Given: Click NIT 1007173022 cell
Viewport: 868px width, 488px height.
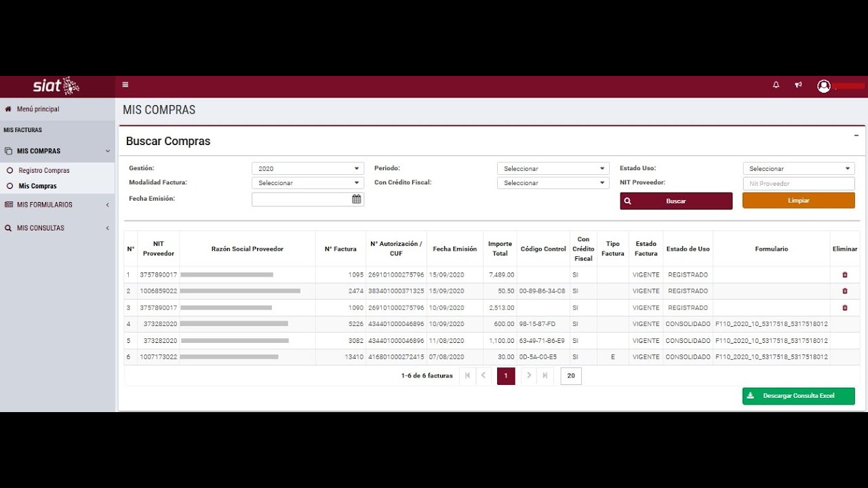Looking at the screenshot, I should click(x=159, y=357).
